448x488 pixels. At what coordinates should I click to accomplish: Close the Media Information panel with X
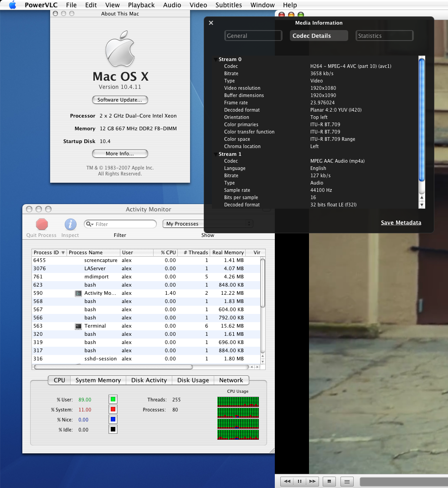(211, 23)
